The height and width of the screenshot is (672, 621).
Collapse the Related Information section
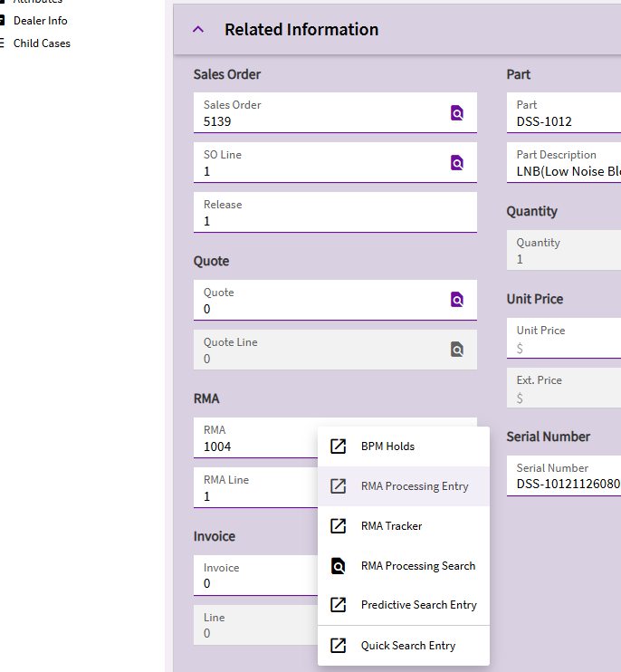(199, 30)
